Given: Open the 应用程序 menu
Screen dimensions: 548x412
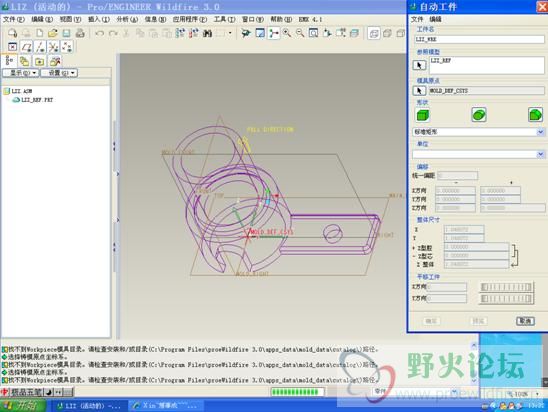Looking at the screenshot, I should pyautogui.click(x=190, y=19).
